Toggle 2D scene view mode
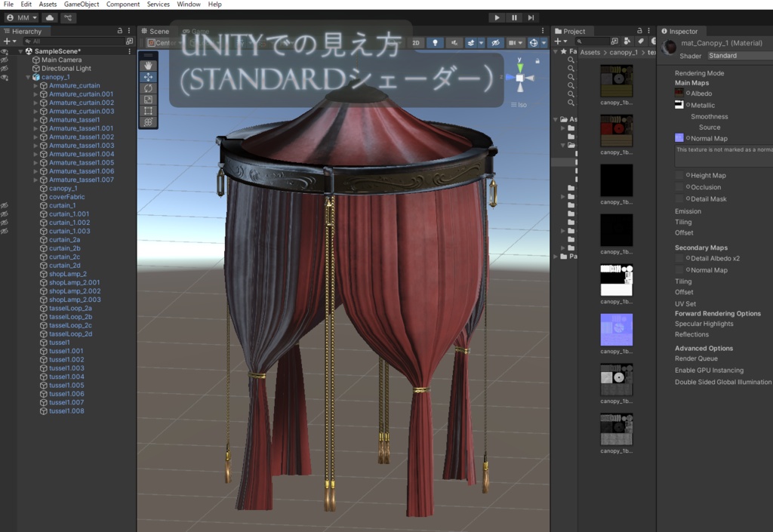 [x=416, y=43]
